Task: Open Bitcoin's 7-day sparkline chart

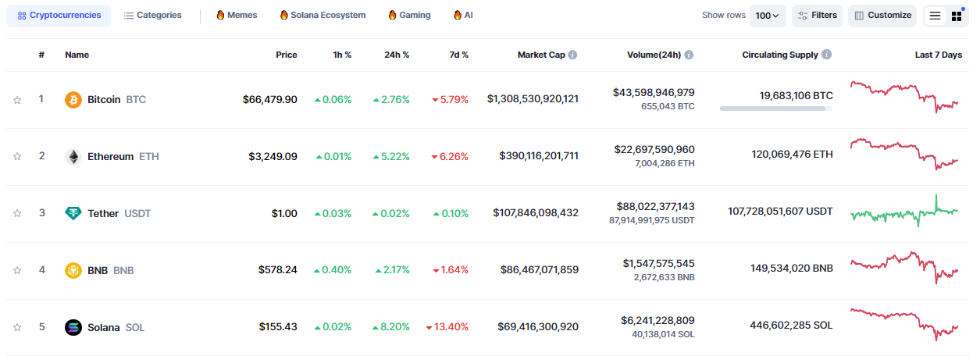Action: pos(904,96)
